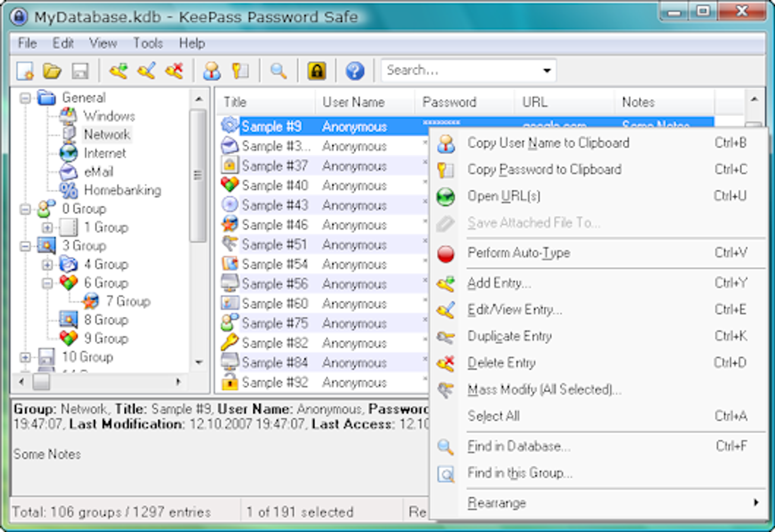Click the key icon beside Sample #82
The image size is (775, 532).
tap(229, 342)
